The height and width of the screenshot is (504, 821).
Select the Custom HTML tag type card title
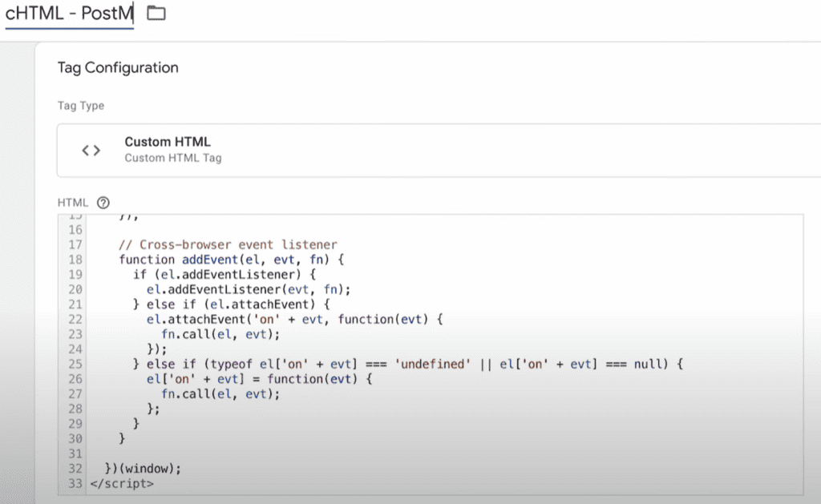click(168, 142)
